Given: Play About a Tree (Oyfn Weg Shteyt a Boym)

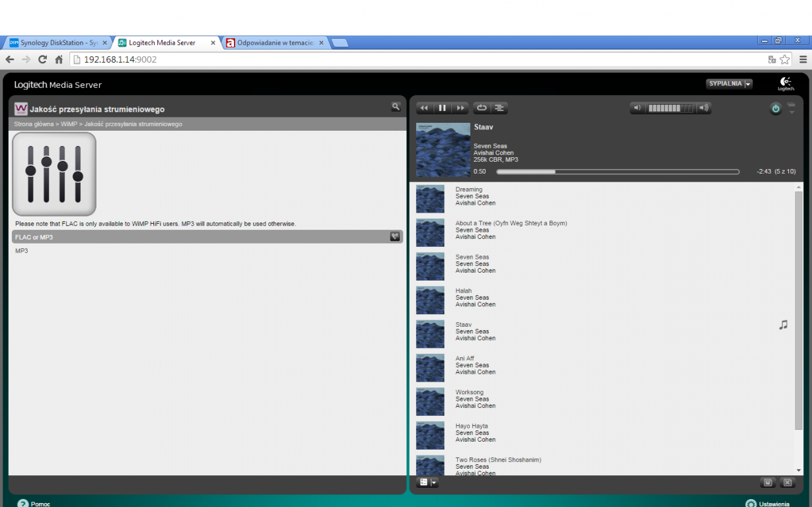Looking at the screenshot, I should click(511, 223).
